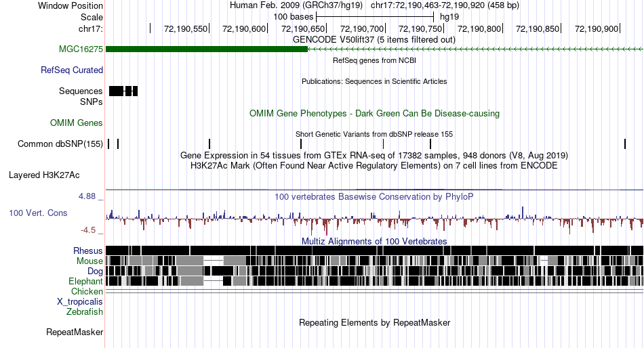Click the -4.5 PhyloP lower value

click(88, 230)
